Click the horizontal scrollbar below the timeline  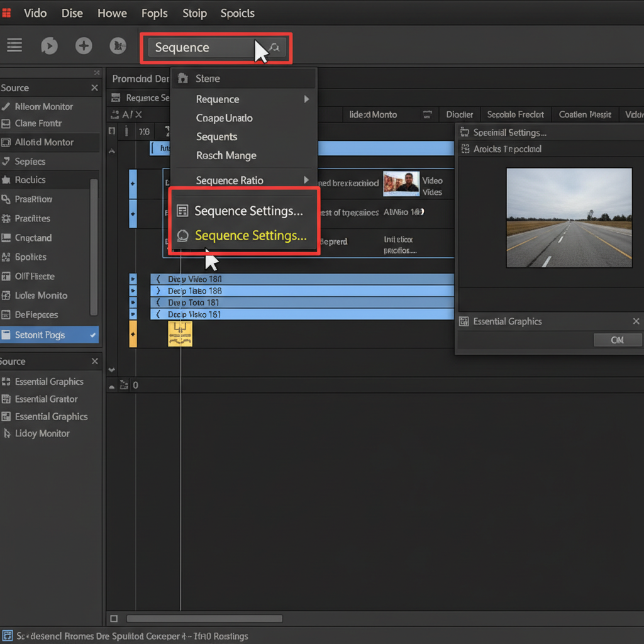[204, 619]
